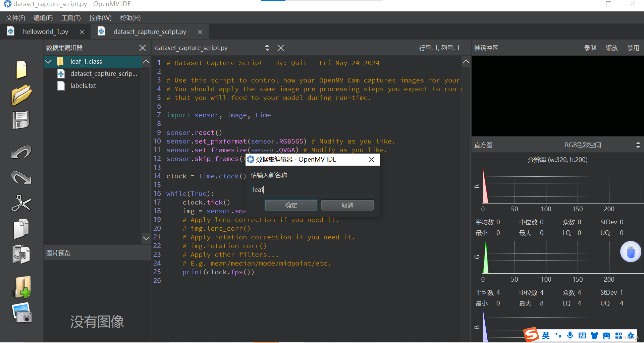
Task: Click the code editor scroll-up arrow
Action: [x=466, y=61]
